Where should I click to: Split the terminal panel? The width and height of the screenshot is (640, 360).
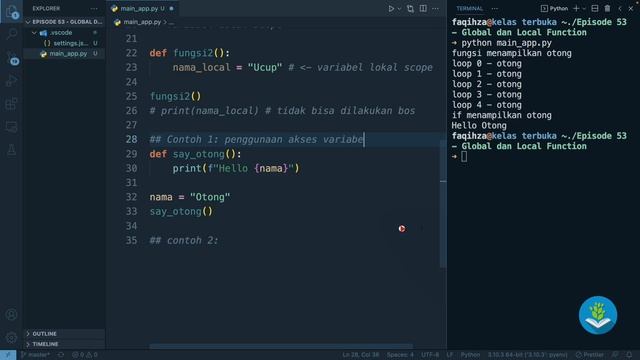pos(595,9)
